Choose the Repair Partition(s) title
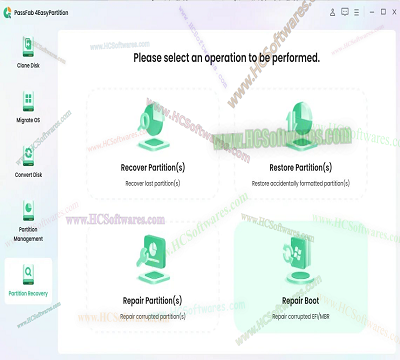The image size is (400, 360). 152,301
